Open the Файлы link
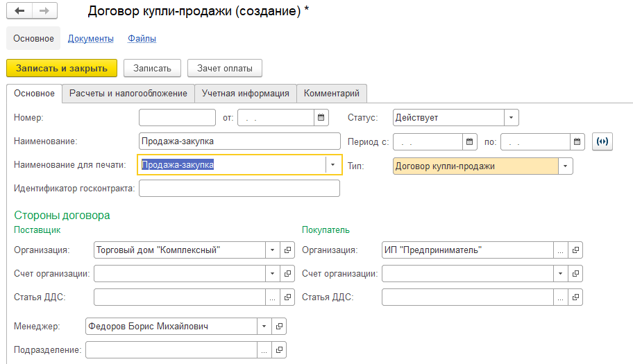This screenshot has width=633, height=364. pos(142,39)
